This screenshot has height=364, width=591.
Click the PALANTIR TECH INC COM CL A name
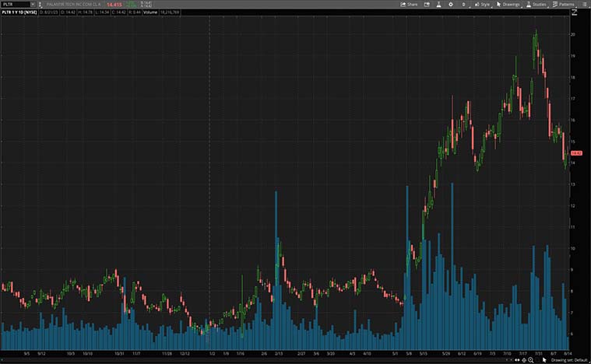point(73,5)
